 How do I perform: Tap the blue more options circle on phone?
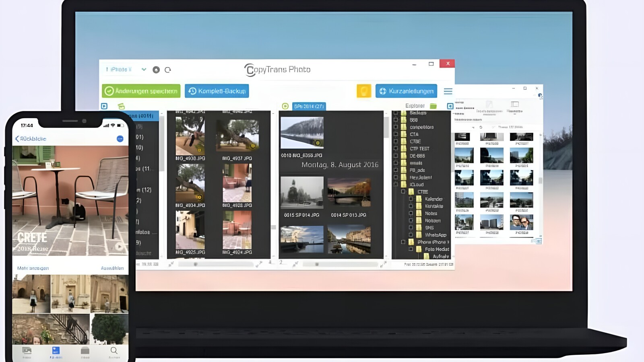click(x=120, y=139)
